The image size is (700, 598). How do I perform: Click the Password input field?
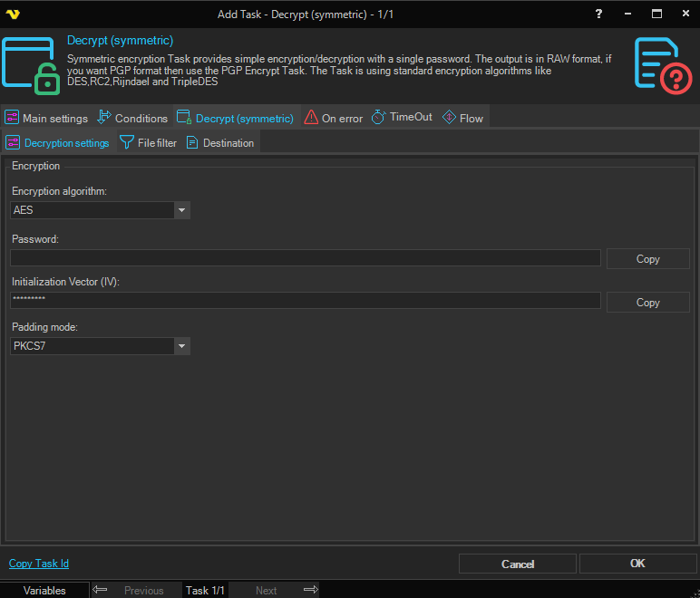305,258
